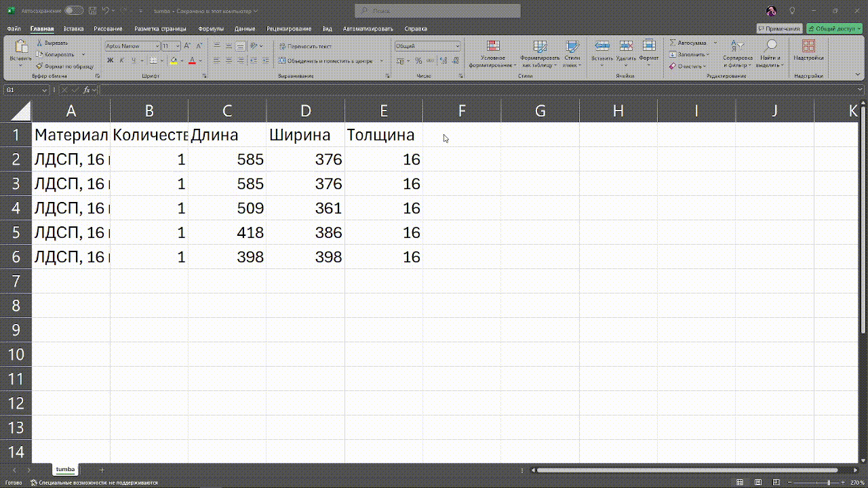This screenshot has width=868, height=488.
Task: Toggle the AutoSave (Автосохранение) switch
Action: point(74,11)
